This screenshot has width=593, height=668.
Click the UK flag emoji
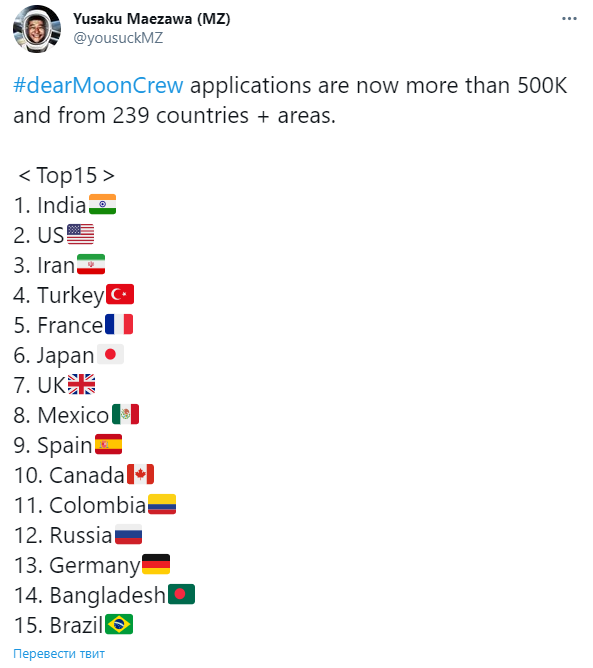coord(81,384)
